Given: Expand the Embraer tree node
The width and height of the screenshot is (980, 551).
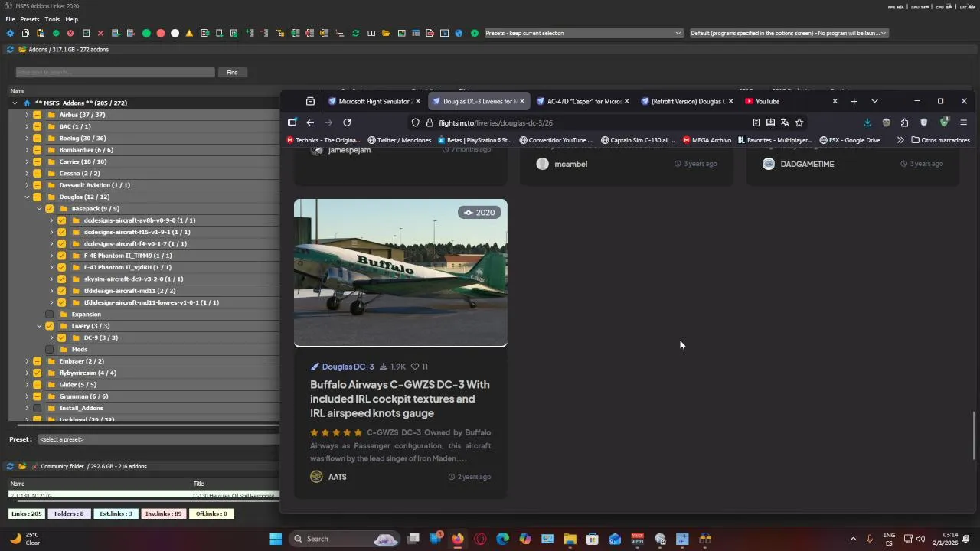Looking at the screenshot, I should tap(27, 361).
